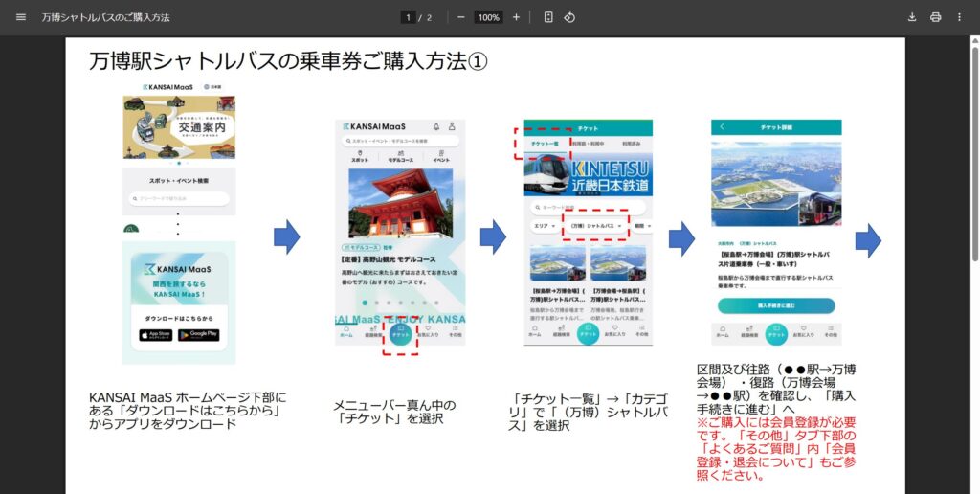The width and height of the screenshot is (980, 494).
Task: Click the 【万博会場→桜島駅】 ticket card
Action: 618,283
